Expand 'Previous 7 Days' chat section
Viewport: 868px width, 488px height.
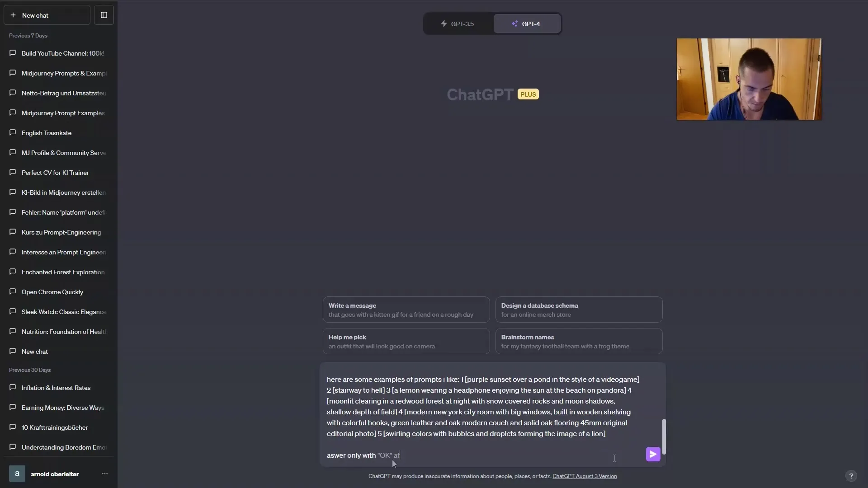pos(28,35)
